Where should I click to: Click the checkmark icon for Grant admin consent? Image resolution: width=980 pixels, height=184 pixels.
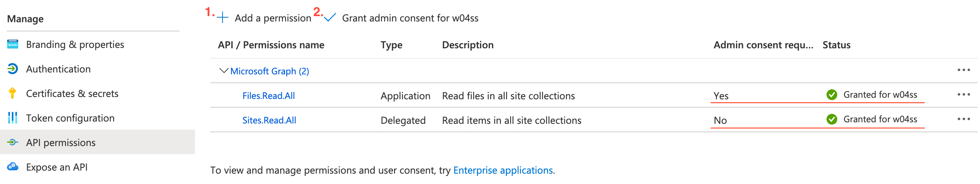tap(330, 18)
